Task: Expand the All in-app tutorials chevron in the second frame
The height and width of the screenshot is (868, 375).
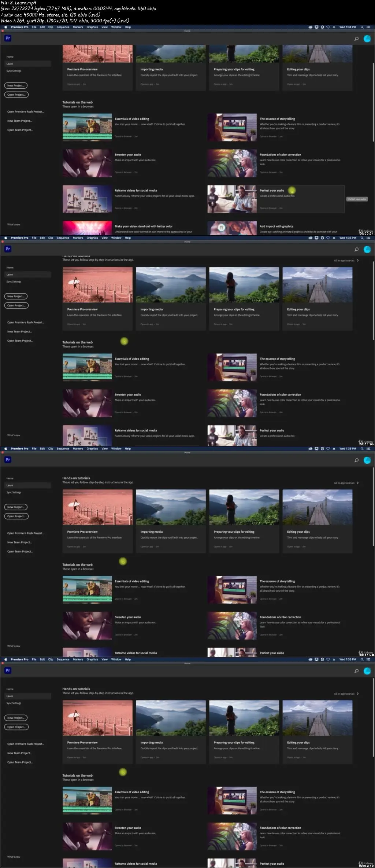Action: point(358,261)
